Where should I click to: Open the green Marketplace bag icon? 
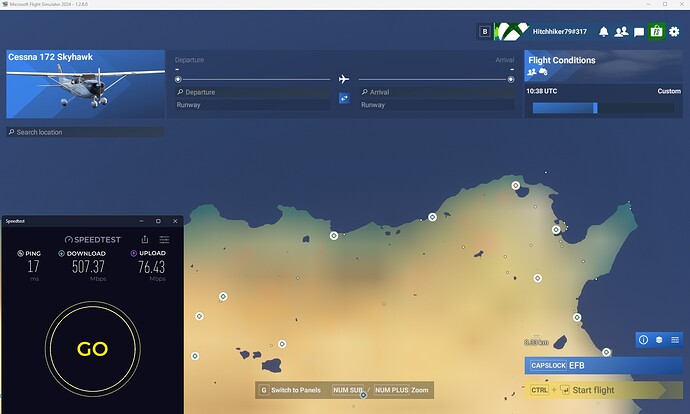click(x=656, y=32)
